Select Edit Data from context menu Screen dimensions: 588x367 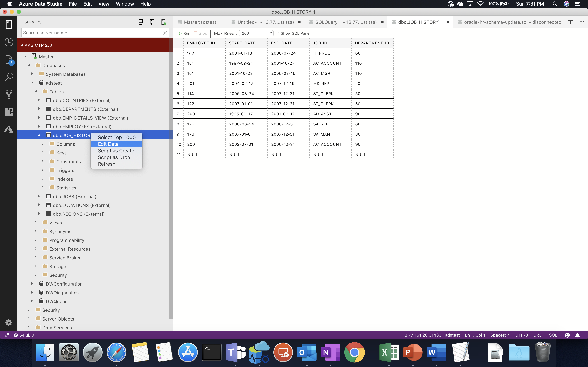108,144
